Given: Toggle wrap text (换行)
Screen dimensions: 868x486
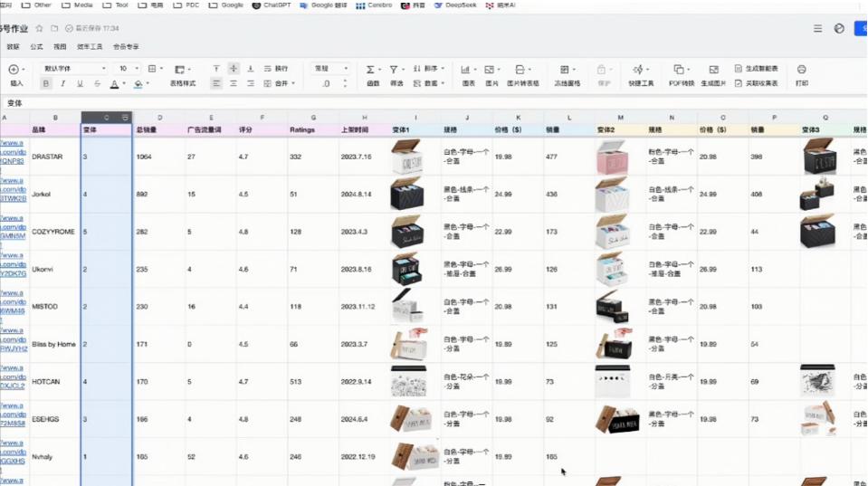Looking at the screenshot, I should pyautogui.click(x=276, y=69).
